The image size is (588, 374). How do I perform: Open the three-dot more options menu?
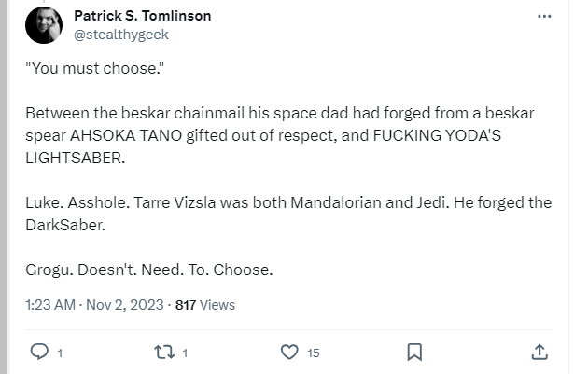[x=544, y=16]
